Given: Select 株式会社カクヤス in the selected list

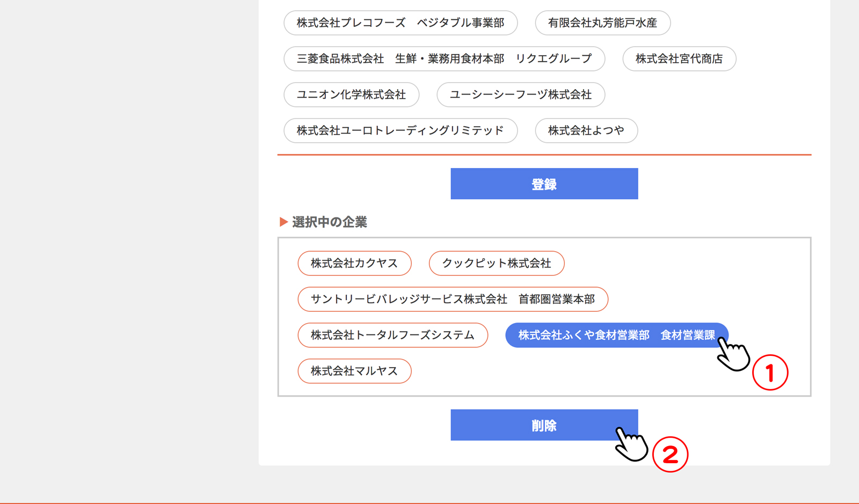Looking at the screenshot, I should pos(354,264).
